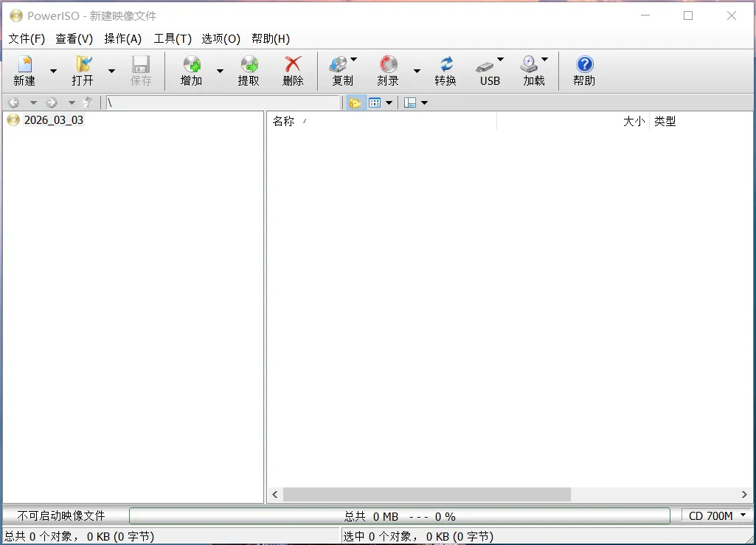Open the 新建 dropdown arrow
This screenshot has height=545, width=756.
(x=54, y=71)
